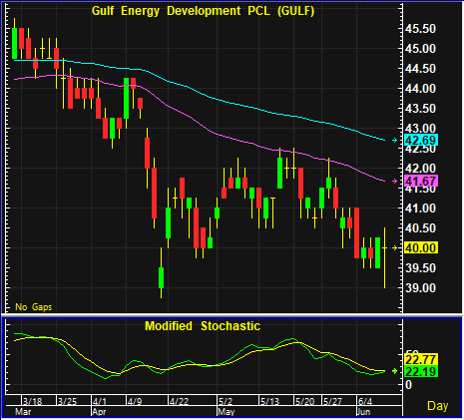Click the green arrow beside stochastic values
This screenshot has height=420, width=464.
(x=395, y=371)
